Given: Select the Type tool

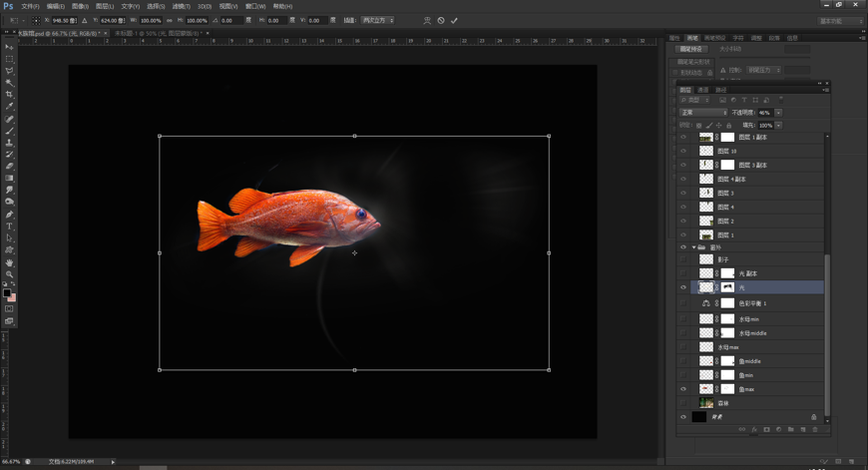Looking at the screenshot, I should click(x=9, y=227).
